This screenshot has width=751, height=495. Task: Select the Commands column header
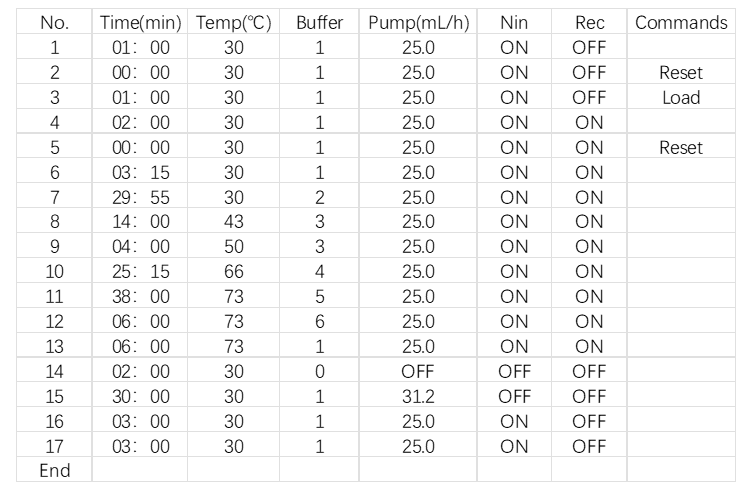[x=681, y=22]
